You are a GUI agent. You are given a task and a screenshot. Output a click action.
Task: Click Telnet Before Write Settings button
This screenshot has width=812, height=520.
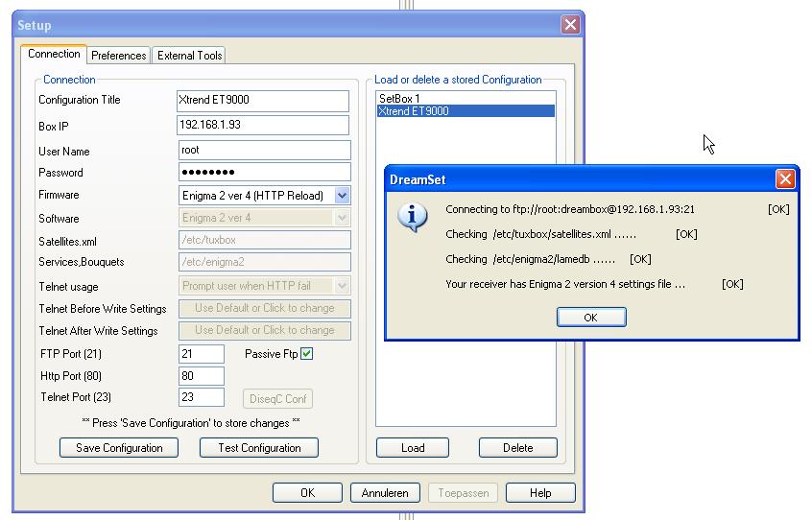coord(265,308)
